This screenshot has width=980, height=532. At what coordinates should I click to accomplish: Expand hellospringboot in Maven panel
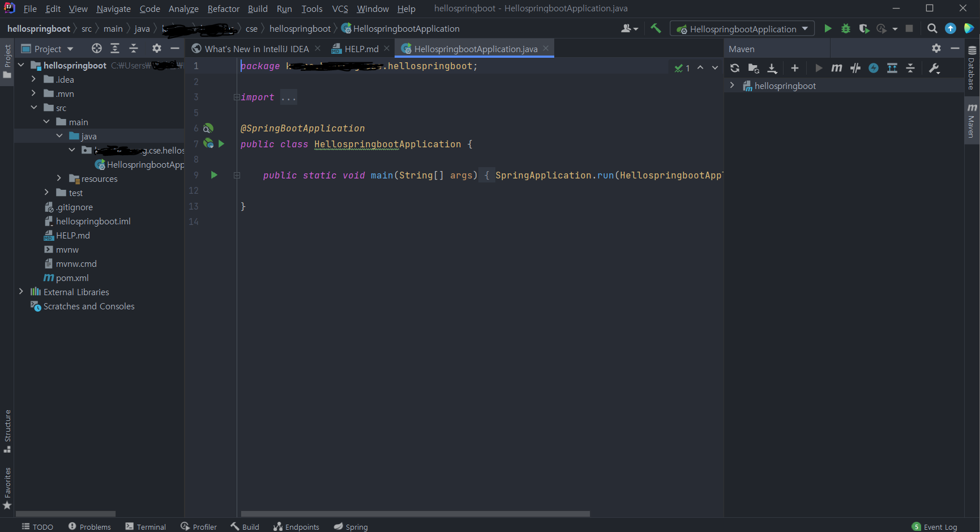pyautogui.click(x=732, y=86)
